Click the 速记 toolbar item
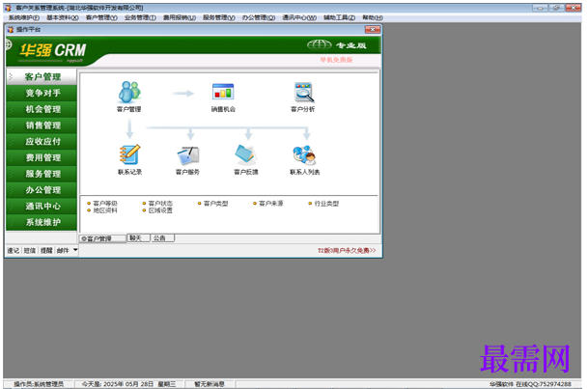The width and height of the screenshot is (588, 389). [14, 251]
